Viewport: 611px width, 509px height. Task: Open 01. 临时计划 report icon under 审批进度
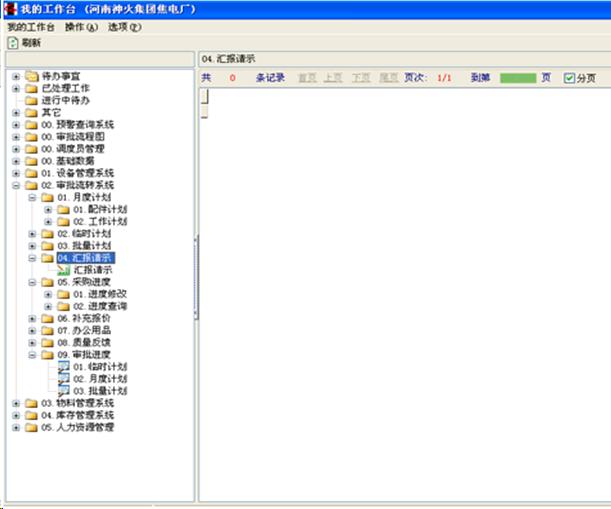64,367
